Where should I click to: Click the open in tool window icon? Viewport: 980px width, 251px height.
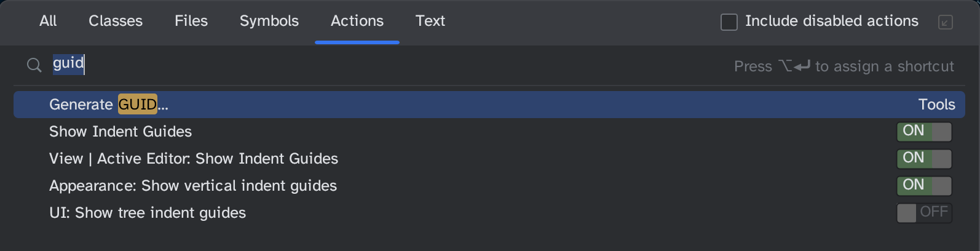click(x=946, y=23)
